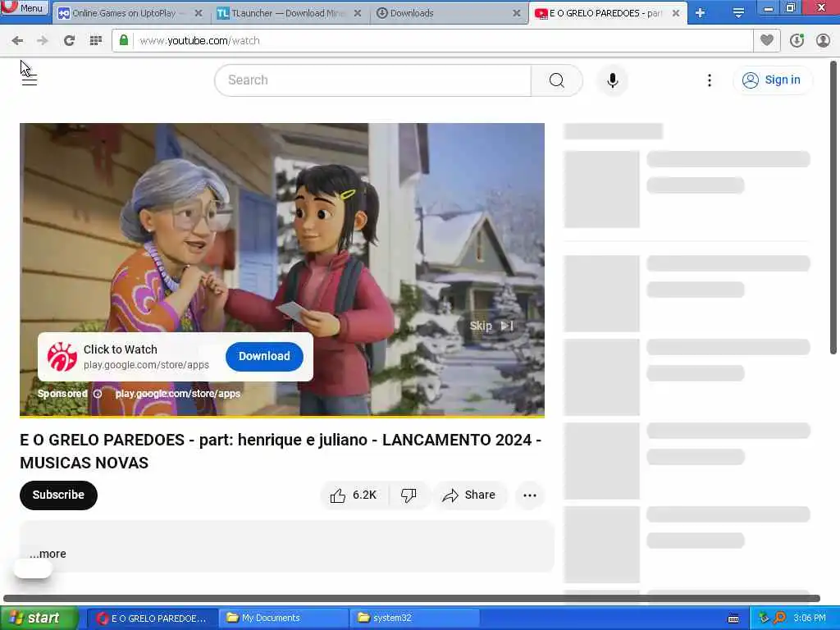840x630 pixels.
Task: Click the Subscribe button
Action: (58, 495)
